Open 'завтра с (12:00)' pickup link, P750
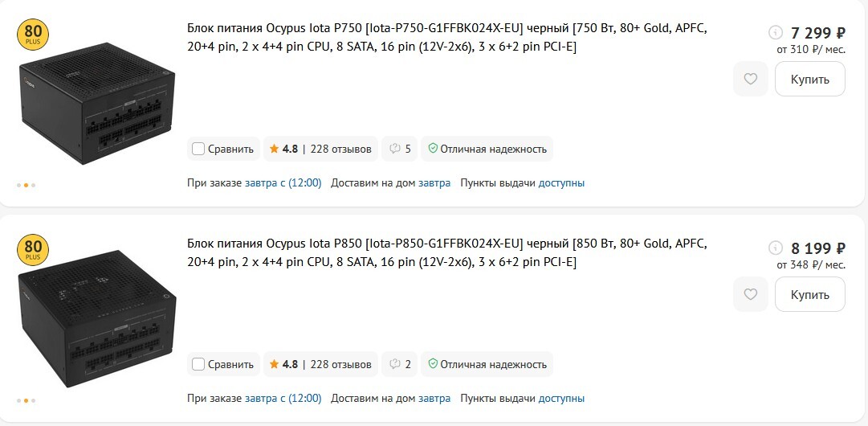The image size is (868, 426). click(x=283, y=183)
